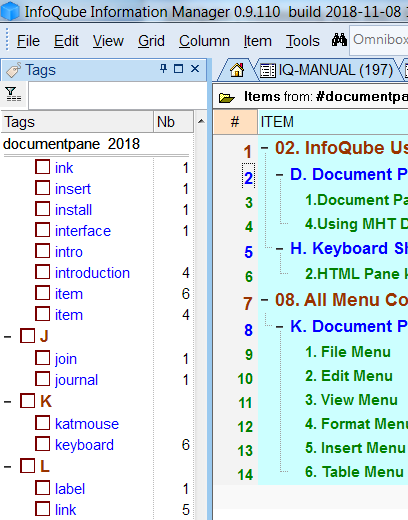Click row number 14 in grid

pos(245,475)
